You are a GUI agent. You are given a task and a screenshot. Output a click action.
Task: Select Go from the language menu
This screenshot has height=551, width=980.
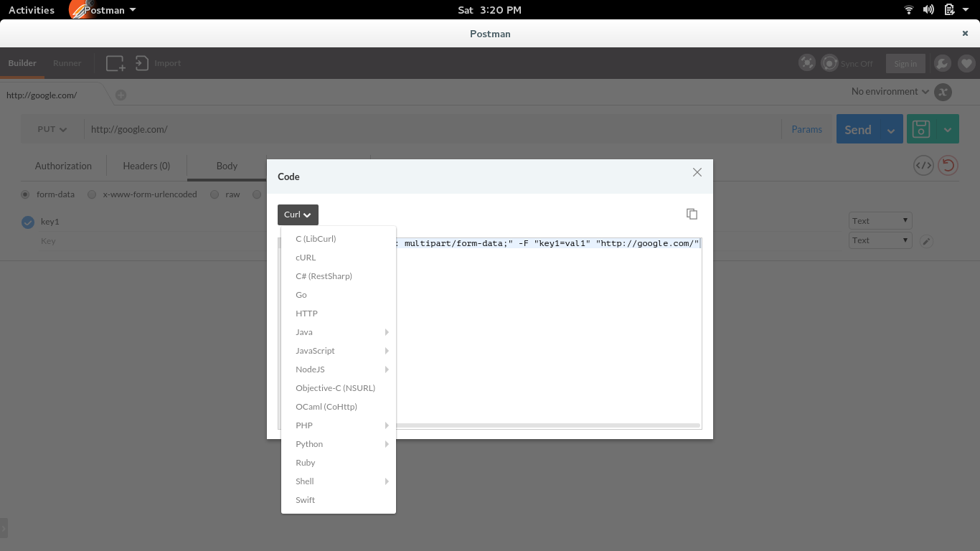(339, 295)
